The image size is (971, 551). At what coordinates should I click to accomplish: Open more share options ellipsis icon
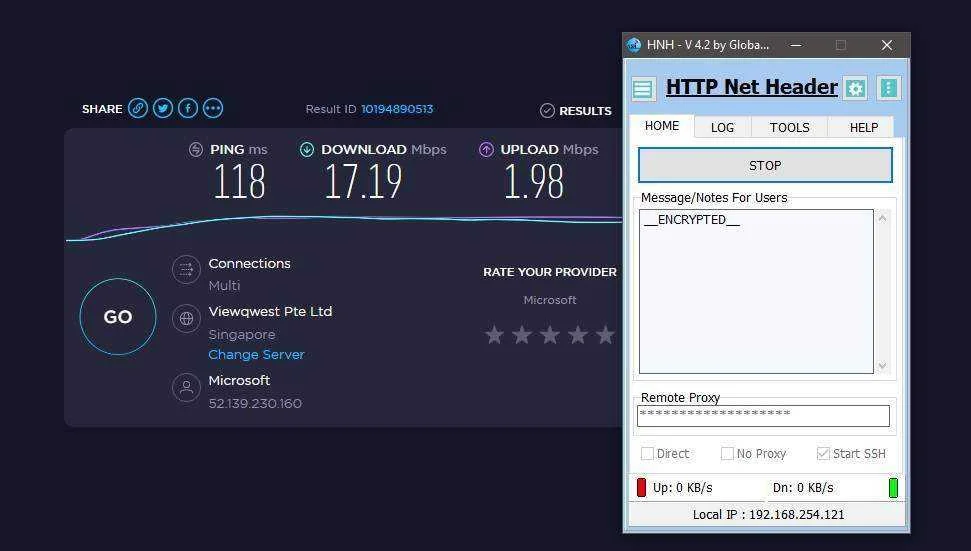[x=213, y=108]
